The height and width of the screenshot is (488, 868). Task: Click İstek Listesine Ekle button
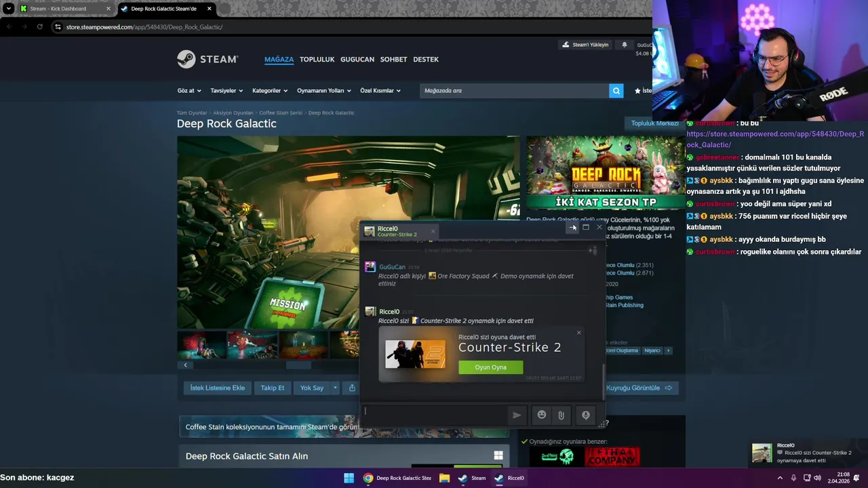(217, 388)
